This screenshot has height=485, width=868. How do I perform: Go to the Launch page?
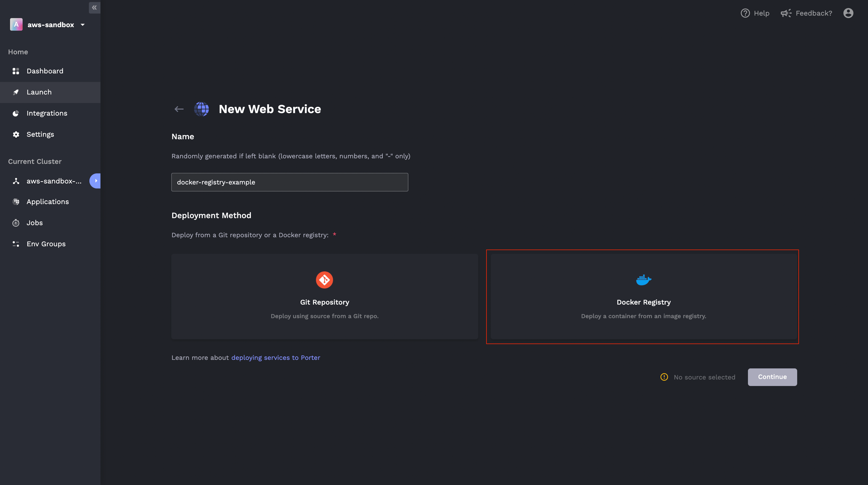[x=50, y=92]
